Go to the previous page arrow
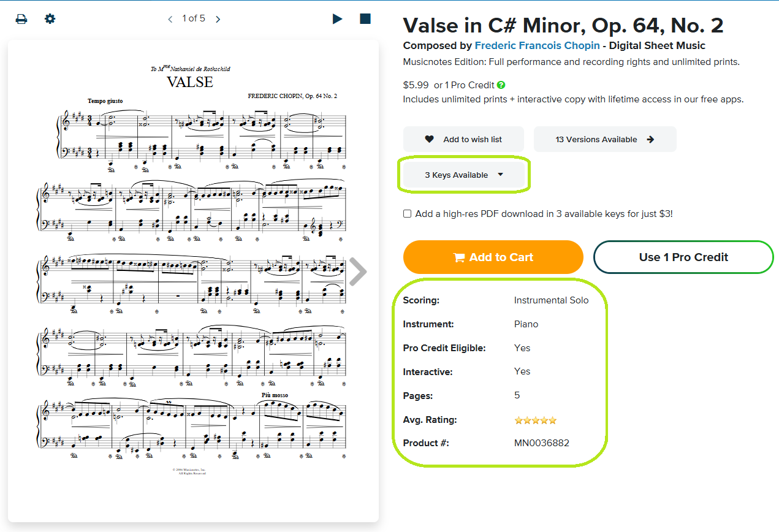This screenshot has height=532, width=779. [x=170, y=19]
